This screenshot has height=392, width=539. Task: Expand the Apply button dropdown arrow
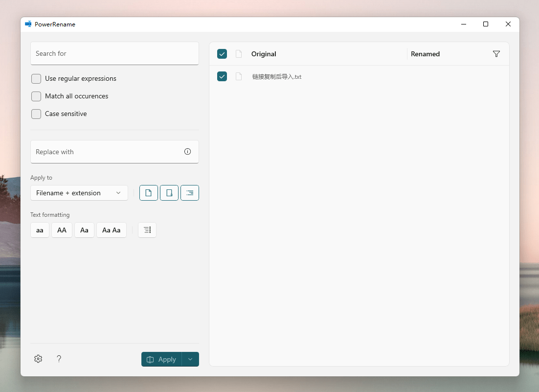(x=190, y=359)
